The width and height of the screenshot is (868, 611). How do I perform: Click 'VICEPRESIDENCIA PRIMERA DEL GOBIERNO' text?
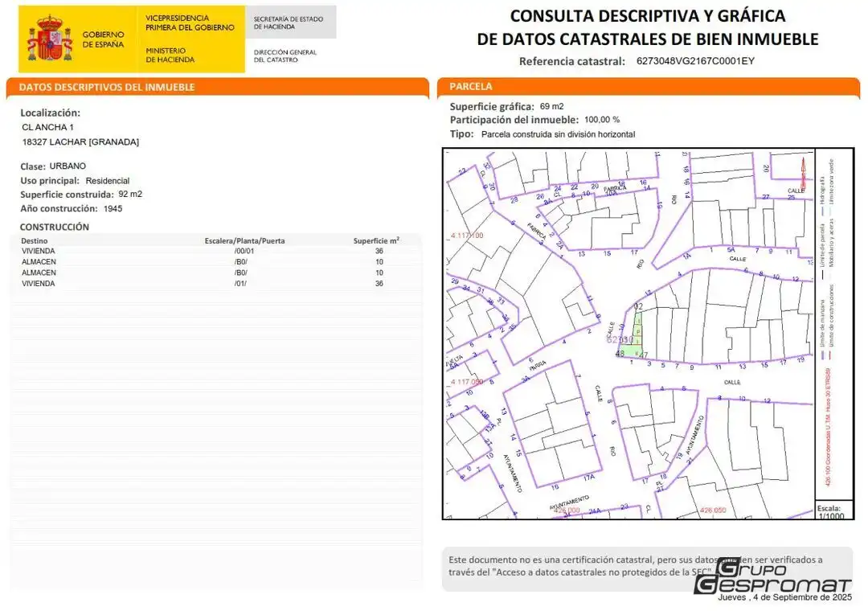point(190,23)
